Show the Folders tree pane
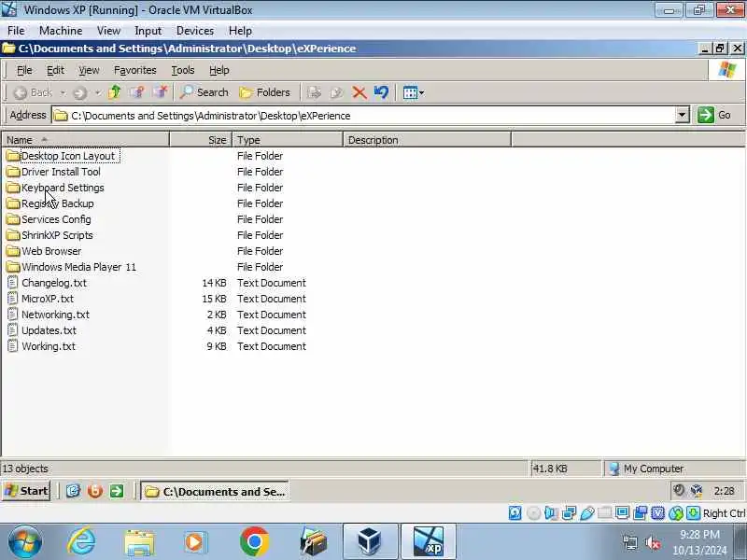Screen dimensions: 747x560 pyautogui.click(x=265, y=91)
